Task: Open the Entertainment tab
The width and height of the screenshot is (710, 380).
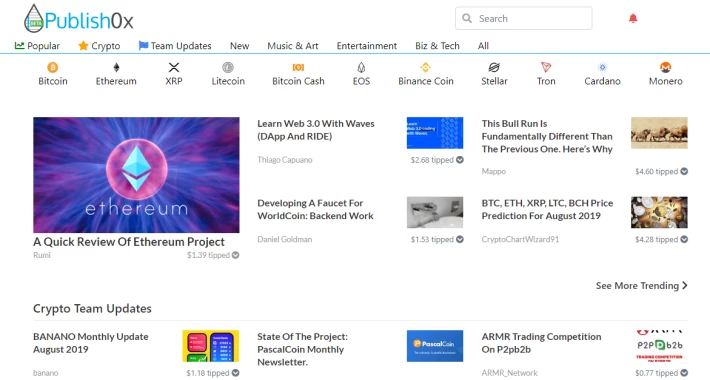Action: click(x=367, y=46)
